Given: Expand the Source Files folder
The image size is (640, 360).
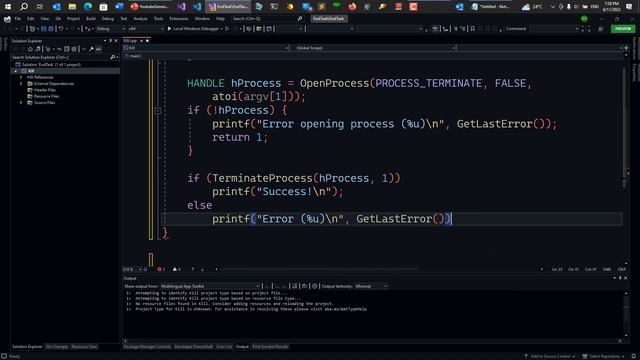Looking at the screenshot, I should pyautogui.click(x=21, y=102).
